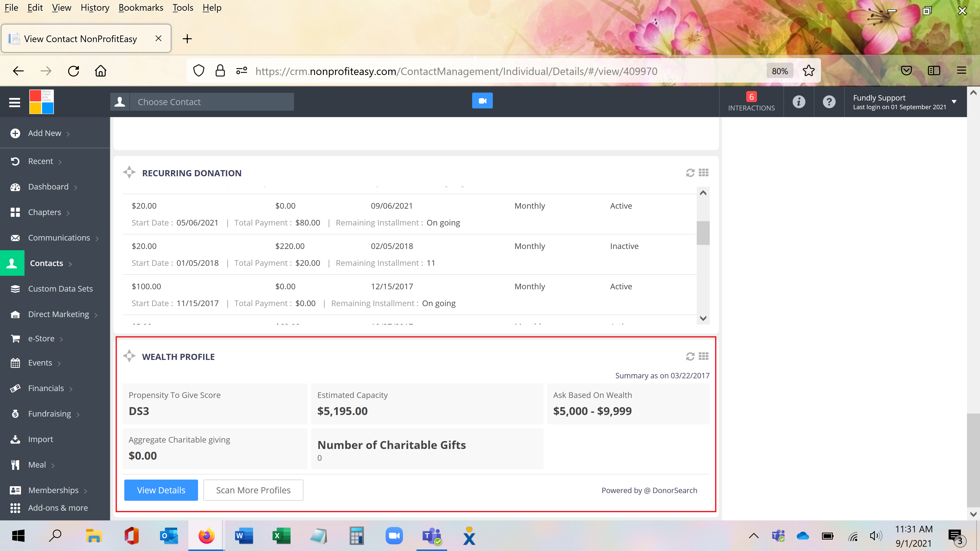Open Windows Start menu

point(18,536)
